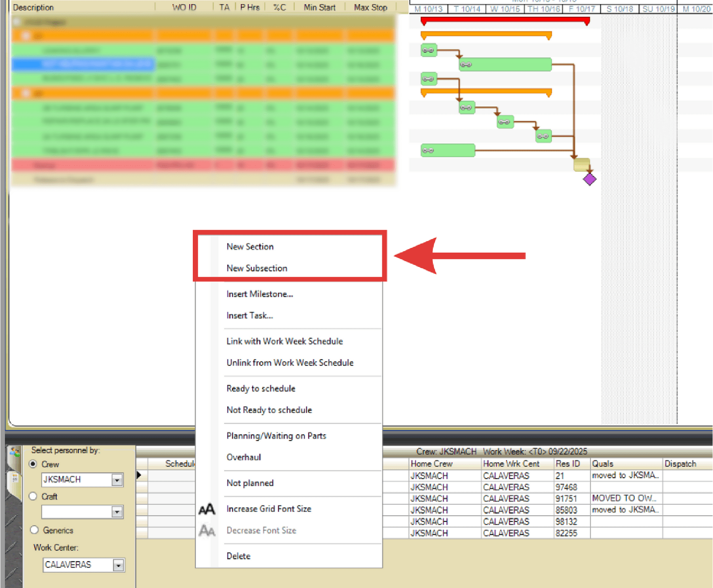Click the purple diamond milestone marker
Viewport: 713px width, 588px height.
click(589, 179)
